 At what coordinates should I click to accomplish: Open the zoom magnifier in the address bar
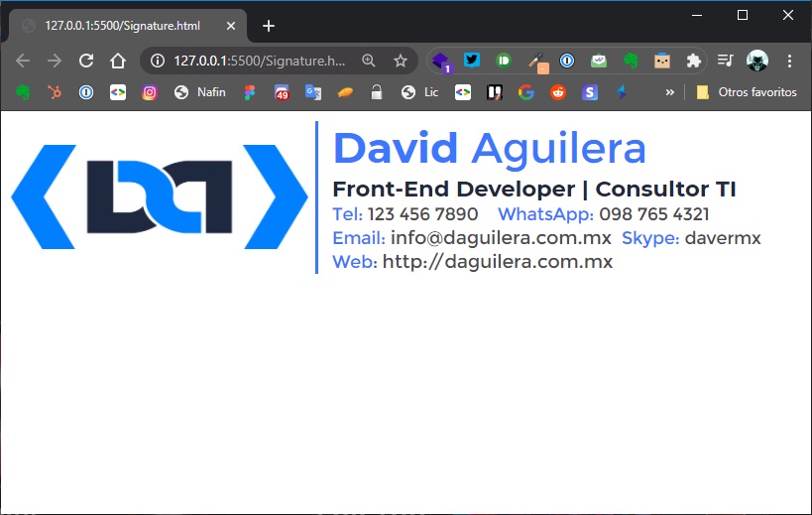[368, 62]
